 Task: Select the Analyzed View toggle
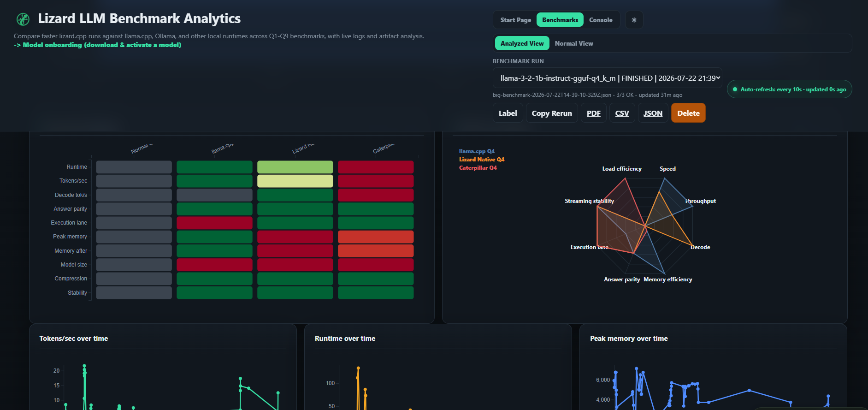[x=522, y=43]
